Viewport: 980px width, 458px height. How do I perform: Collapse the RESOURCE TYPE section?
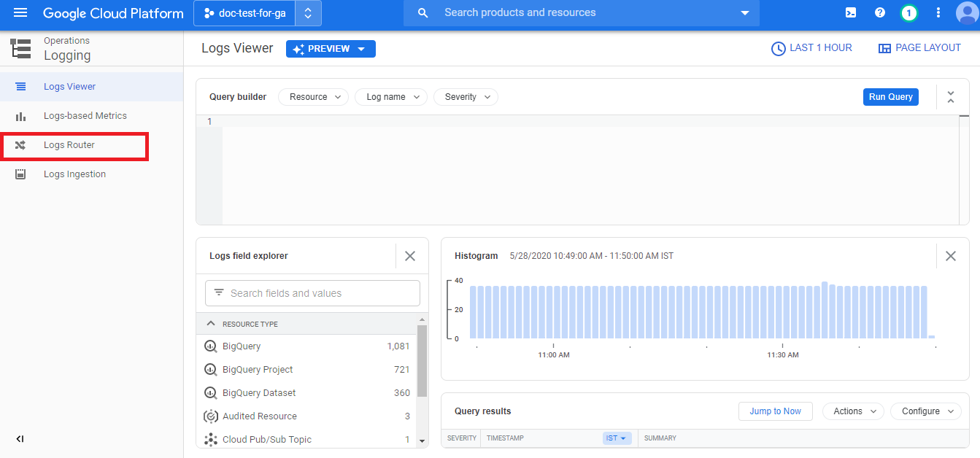[x=211, y=324]
